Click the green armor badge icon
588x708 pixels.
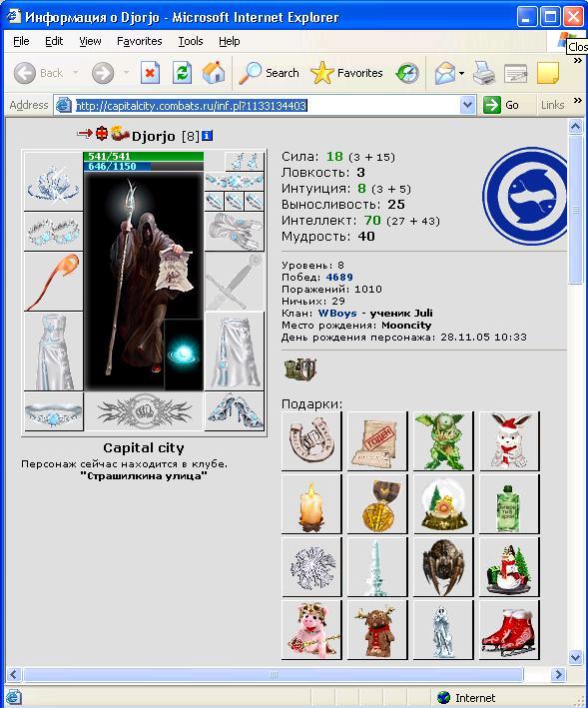(301, 369)
